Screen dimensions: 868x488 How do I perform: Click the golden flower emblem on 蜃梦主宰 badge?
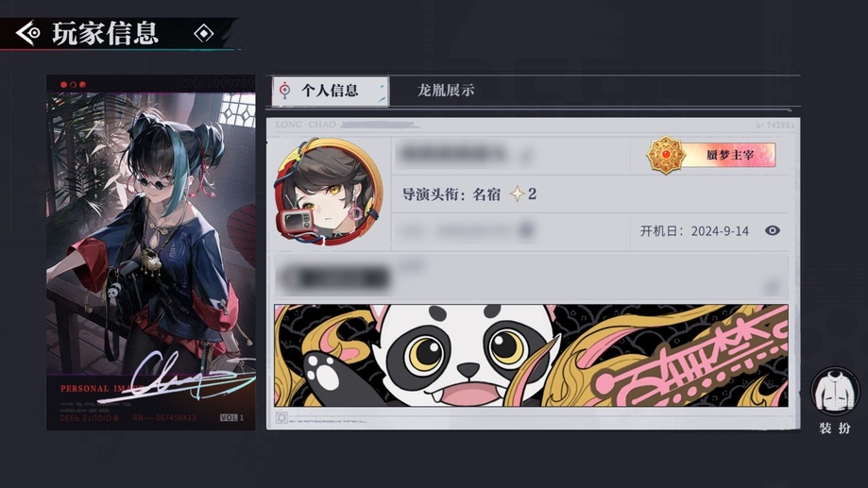pos(666,155)
